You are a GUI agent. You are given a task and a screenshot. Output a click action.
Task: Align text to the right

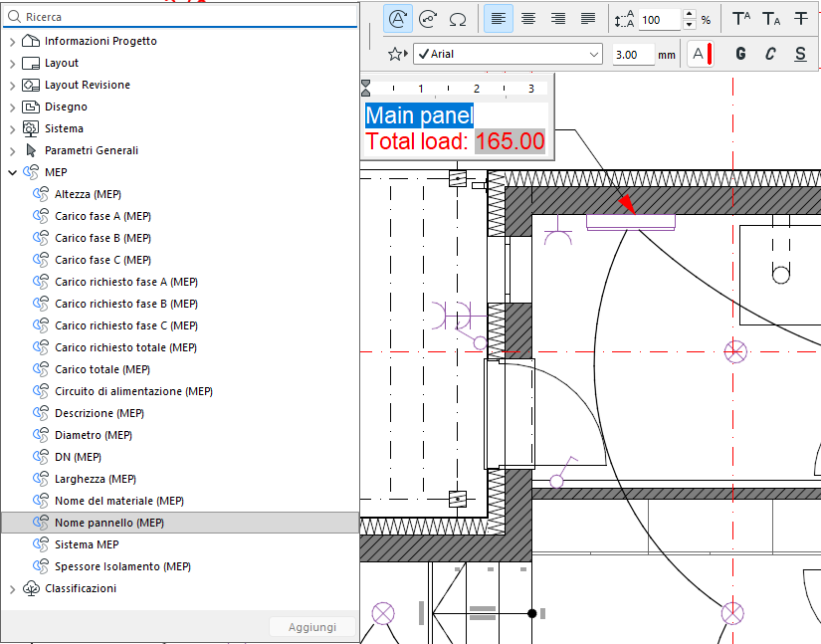558,19
